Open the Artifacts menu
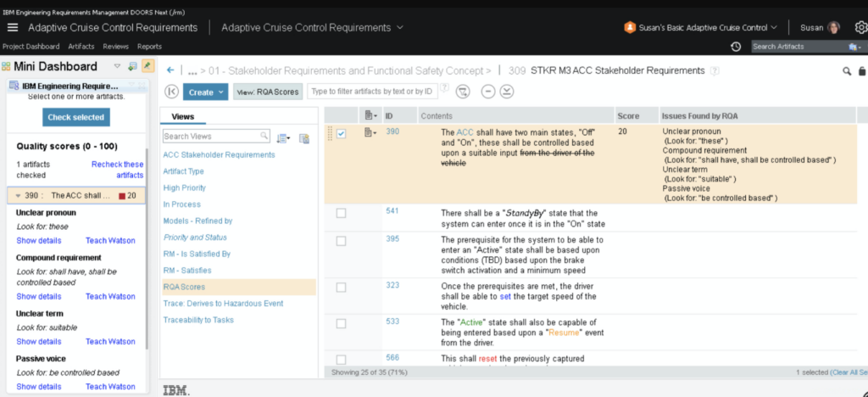This screenshot has height=397, width=868. pyautogui.click(x=81, y=47)
